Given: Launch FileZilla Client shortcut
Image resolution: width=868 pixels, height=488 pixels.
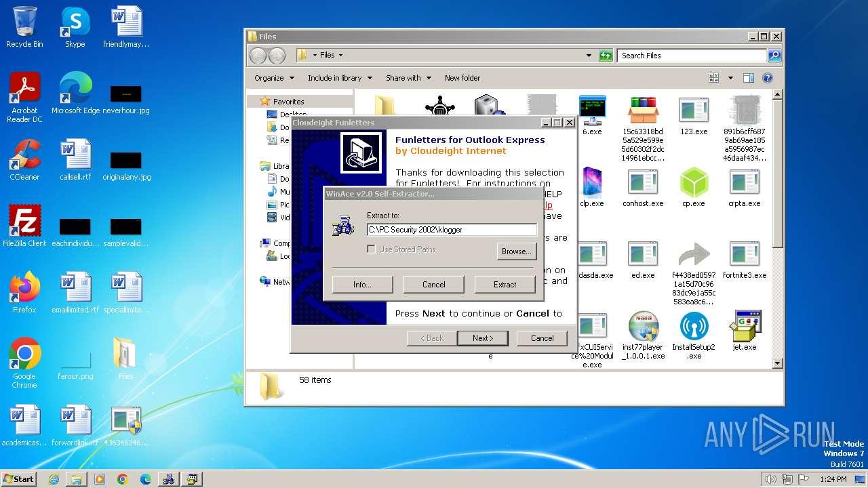Looking at the screenshot, I should [x=24, y=226].
